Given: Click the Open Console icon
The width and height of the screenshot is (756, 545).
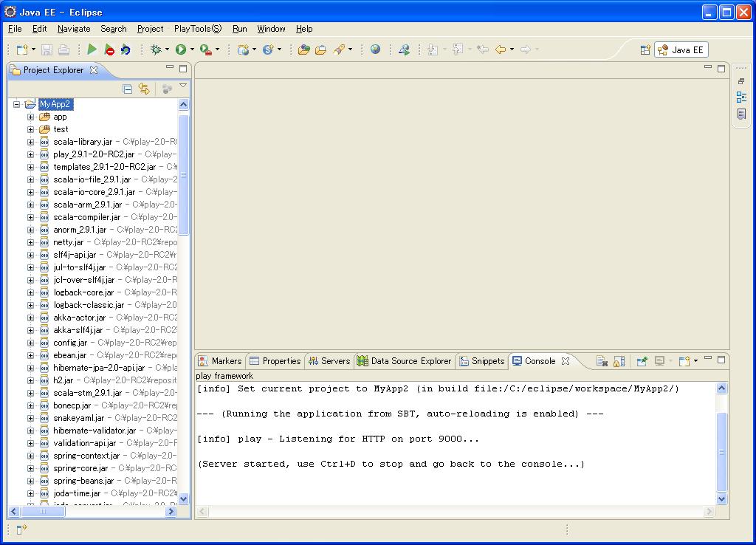Looking at the screenshot, I should pyautogui.click(x=684, y=361).
